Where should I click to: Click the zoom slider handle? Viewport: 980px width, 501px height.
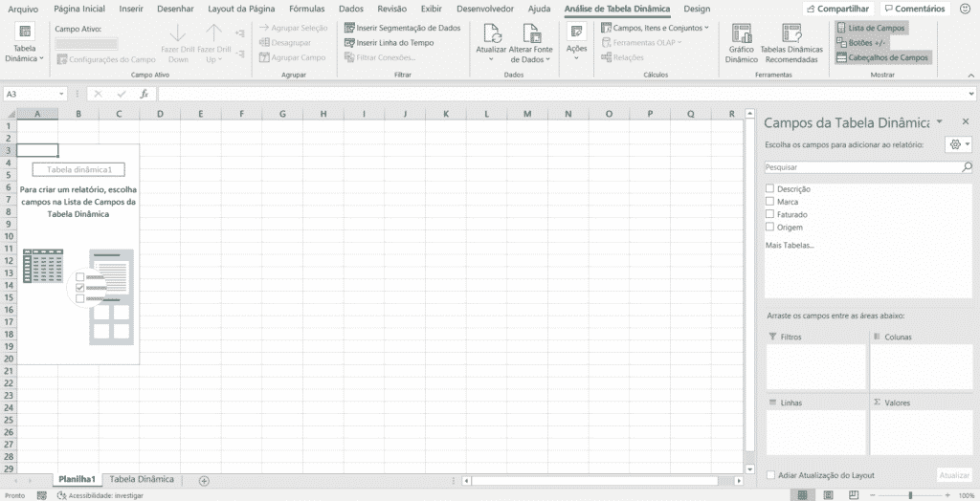[910, 494]
